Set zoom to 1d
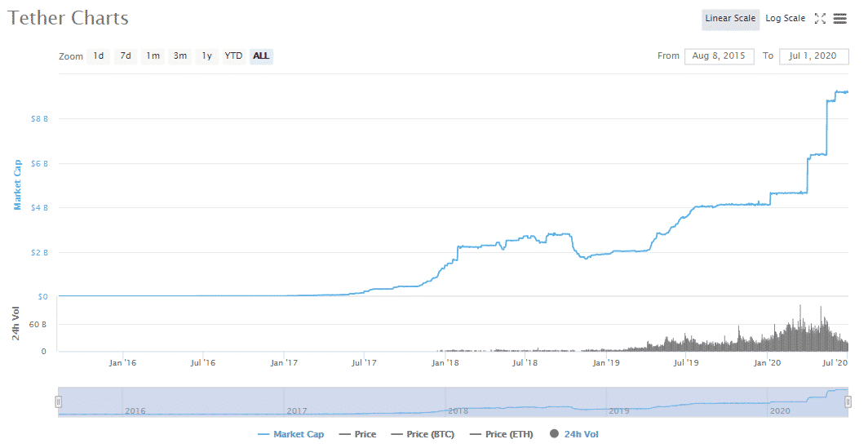 (x=99, y=56)
